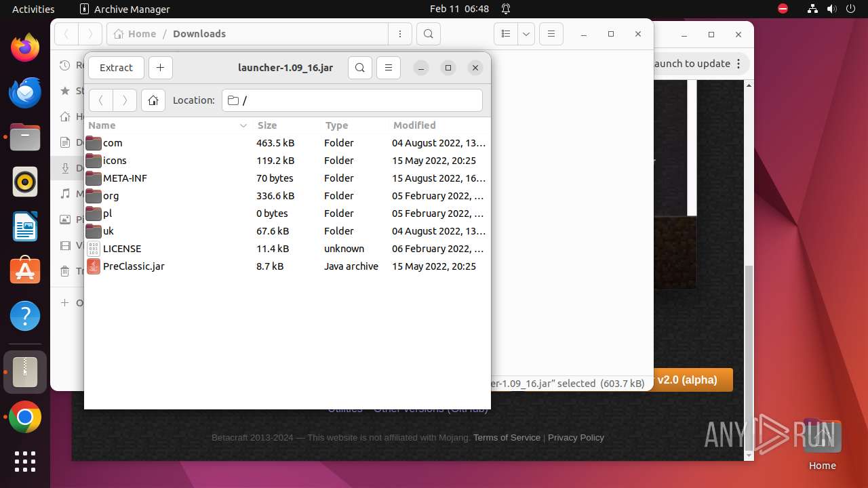
Task: Toggle list view in Files window
Action: click(506, 34)
